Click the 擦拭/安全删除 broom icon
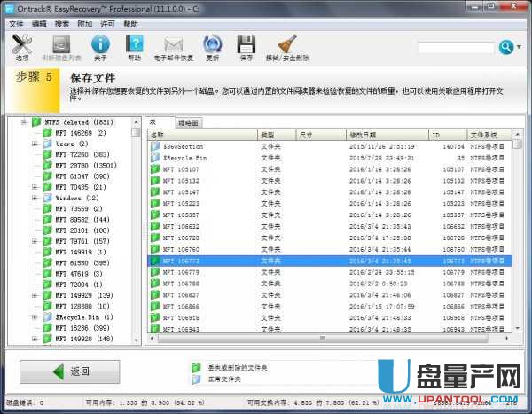532x414 pixels. (x=286, y=46)
